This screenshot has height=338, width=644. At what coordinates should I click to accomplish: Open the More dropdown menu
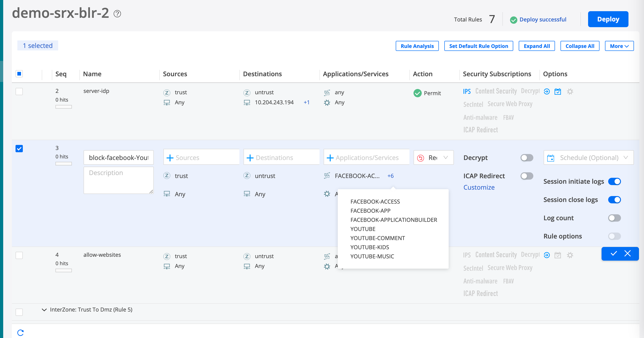[619, 46]
